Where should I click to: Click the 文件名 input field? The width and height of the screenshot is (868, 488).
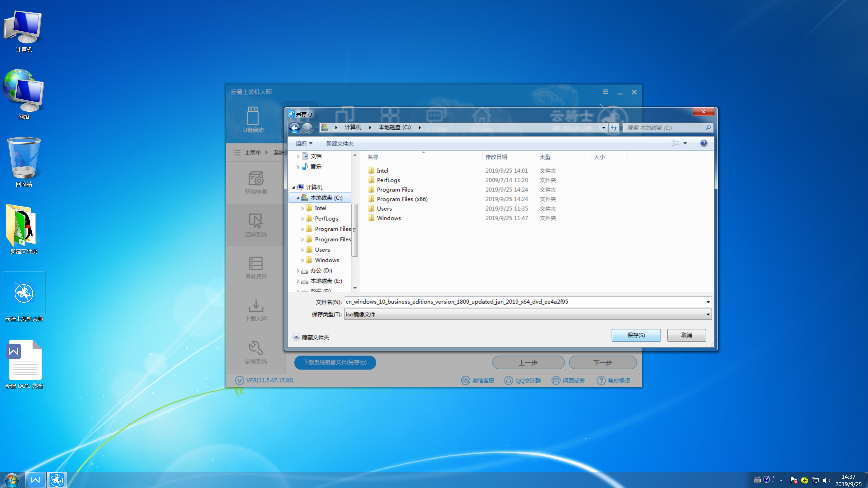(524, 302)
